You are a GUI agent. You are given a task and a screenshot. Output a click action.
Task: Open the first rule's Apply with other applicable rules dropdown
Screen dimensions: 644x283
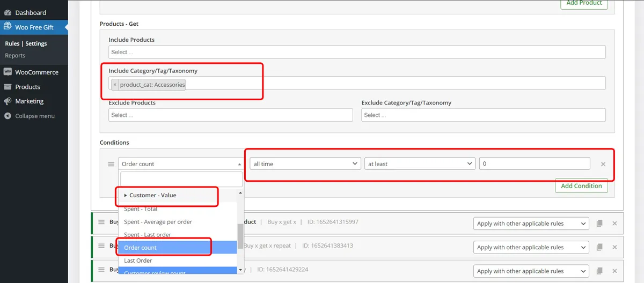pyautogui.click(x=531, y=223)
